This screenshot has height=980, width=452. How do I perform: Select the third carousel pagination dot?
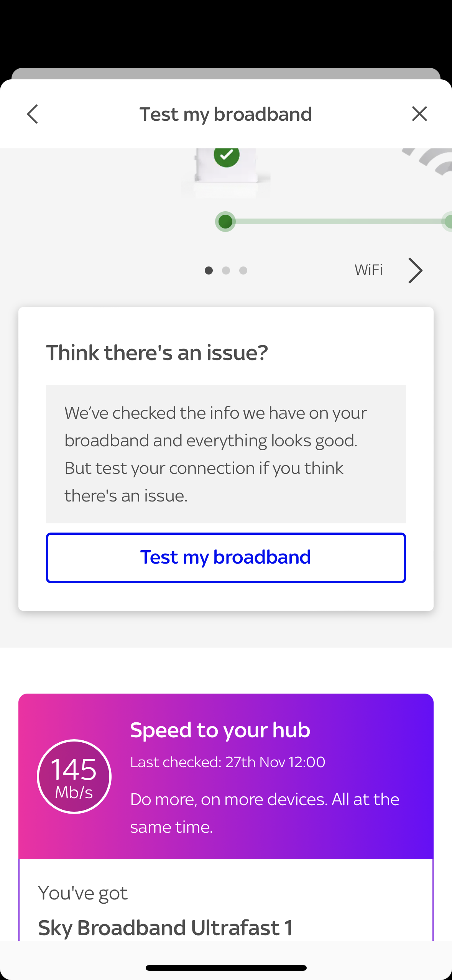pos(243,270)
